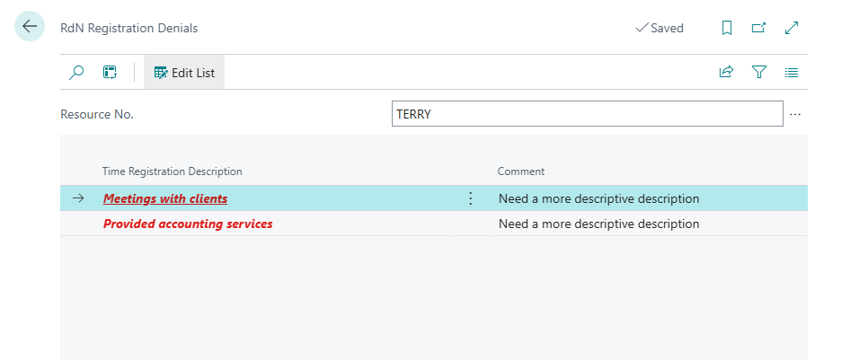Select comment cell of Meetings with clients
This screenshot has width=868, height=360.
point(598,198)
